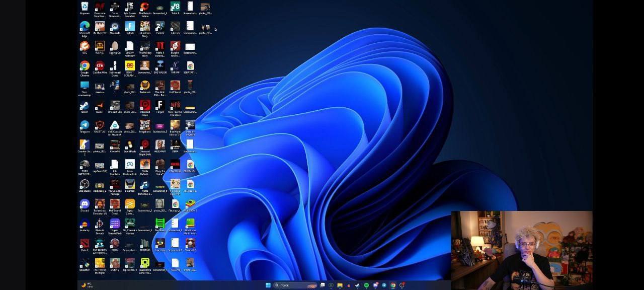Open Forget game shortcut
Viewport: 644px width, 290px height.
(160, 105)
